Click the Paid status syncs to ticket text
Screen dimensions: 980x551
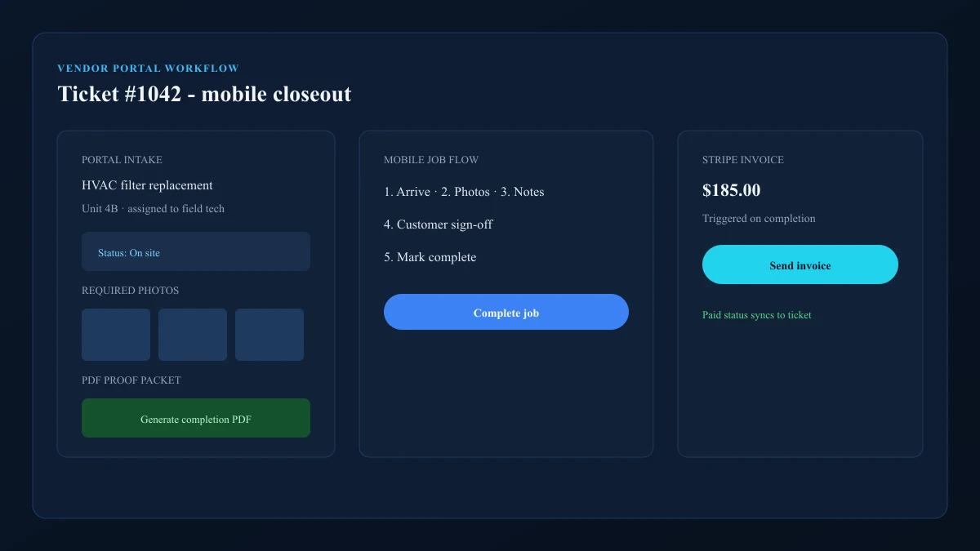coord(757,315)
